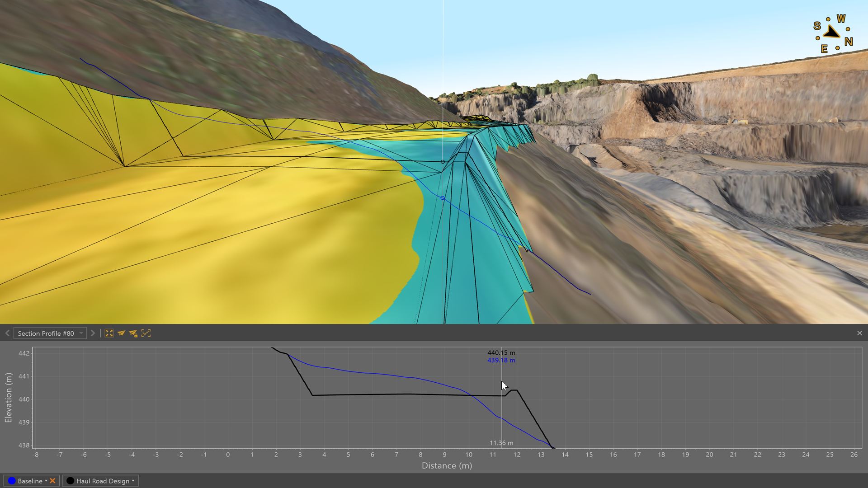Click the locked paper plane view icon
This screenshot has height=488, width=868.
[x=133, y=333]
